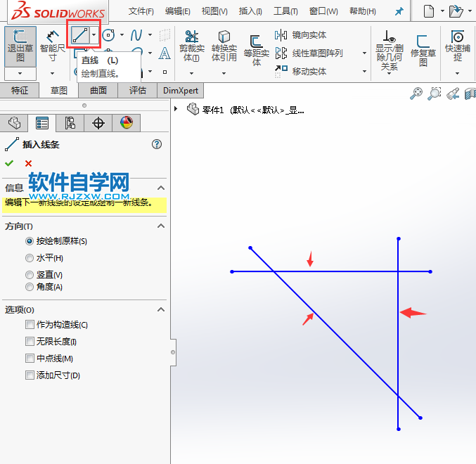The width and height of the screenshot is (476, 464).
Task: Enable For construction (作为构造线) checkbox
Action: click(30, 324)
